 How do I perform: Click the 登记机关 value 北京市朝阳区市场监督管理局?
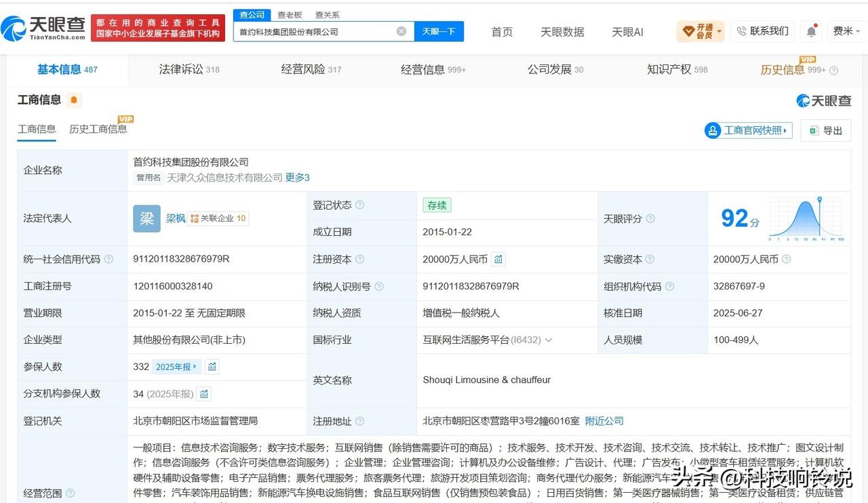195,421
